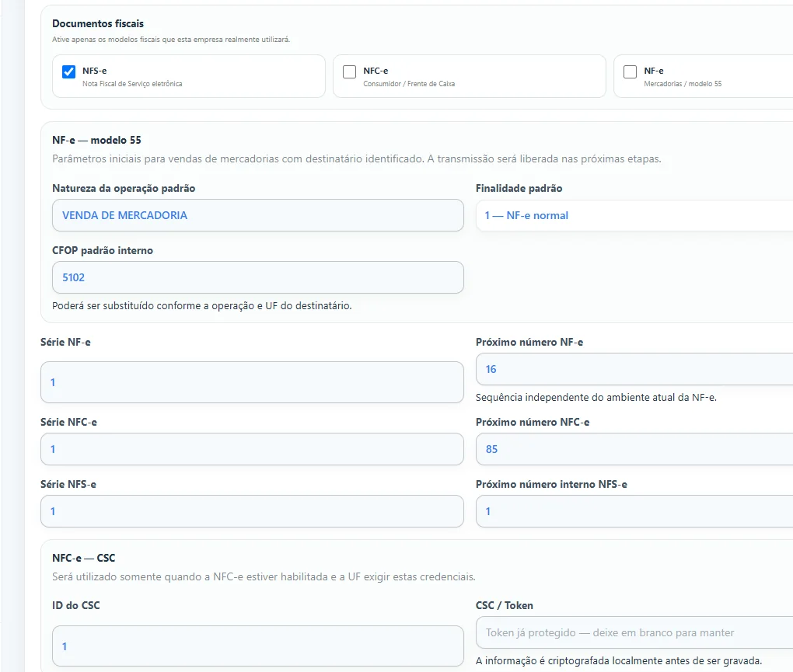This screenshot has width=793, height=672.
Task: Uncheck the NFS-e checkbox
Action: point(68,71)
